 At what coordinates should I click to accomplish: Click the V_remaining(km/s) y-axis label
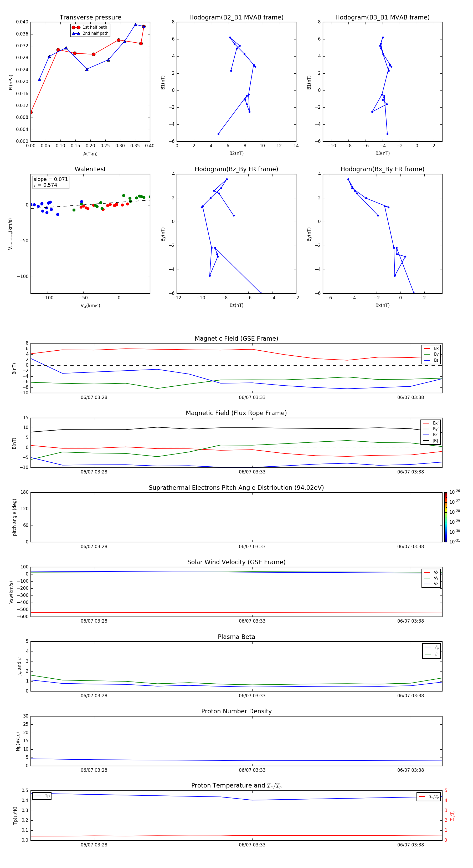pyautogui.click(x=11, y=234)
